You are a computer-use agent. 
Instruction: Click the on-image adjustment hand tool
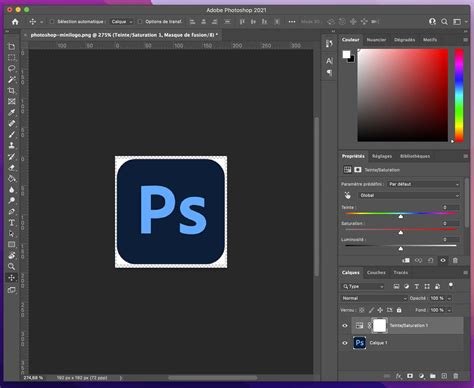point(348,195)
